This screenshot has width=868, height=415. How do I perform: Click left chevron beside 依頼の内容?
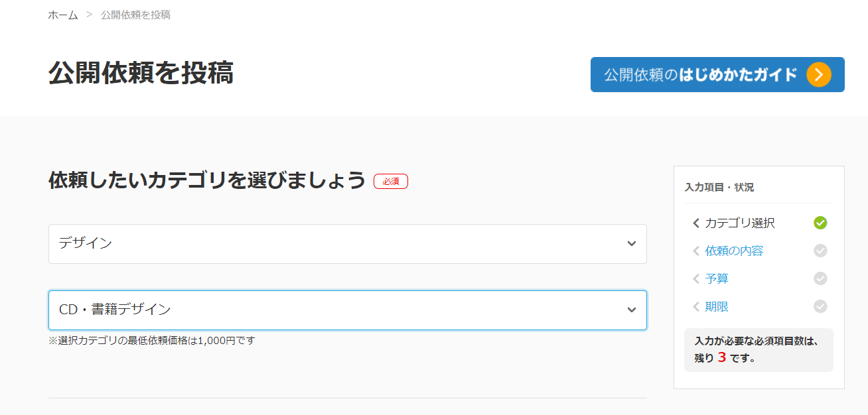(x=696, y=251)
